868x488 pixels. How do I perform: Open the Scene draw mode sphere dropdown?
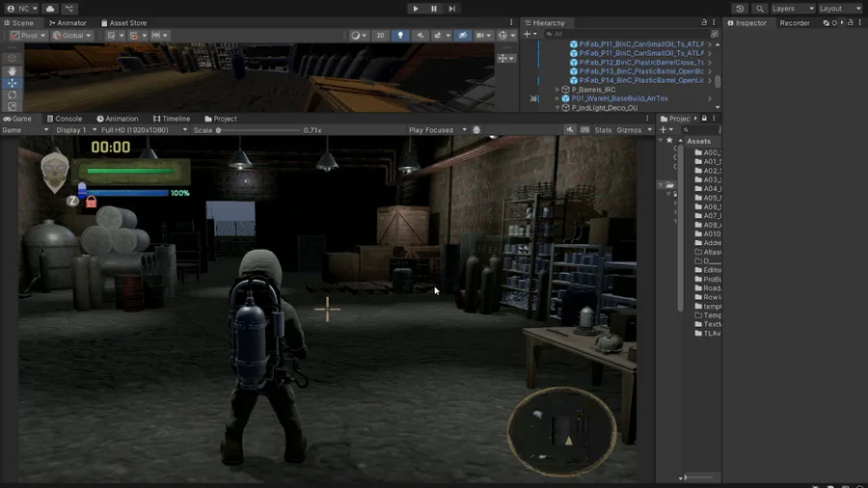(359, 36)
